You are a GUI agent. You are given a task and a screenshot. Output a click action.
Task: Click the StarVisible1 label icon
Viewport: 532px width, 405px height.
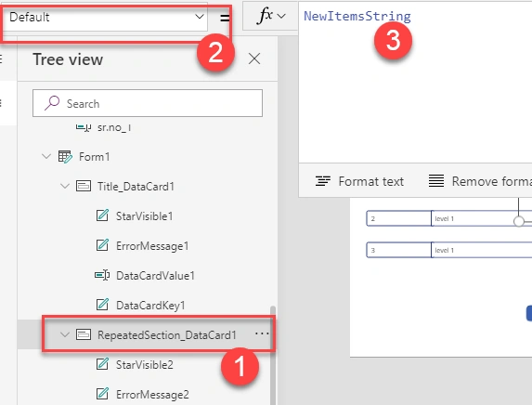click(x=102, y=216)
